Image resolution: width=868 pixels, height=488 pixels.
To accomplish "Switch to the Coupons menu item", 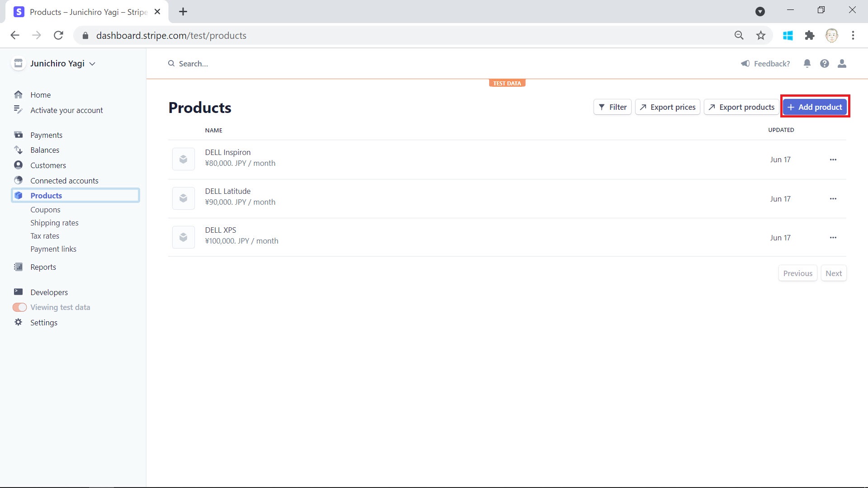I will tap(45, 209).
